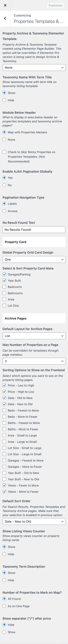Check the Bedrooms card meta checkbox
Image resolution: width=68 pixels, height=644 pixels.
(4, 287)
